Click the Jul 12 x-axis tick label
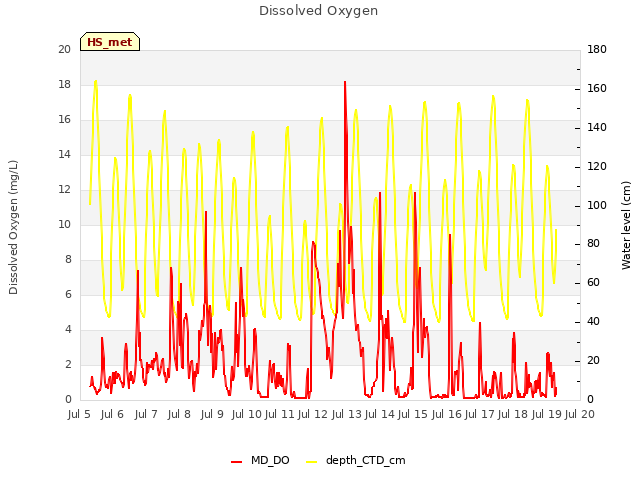This screenshot has width=640, height=480. (313, 414)
